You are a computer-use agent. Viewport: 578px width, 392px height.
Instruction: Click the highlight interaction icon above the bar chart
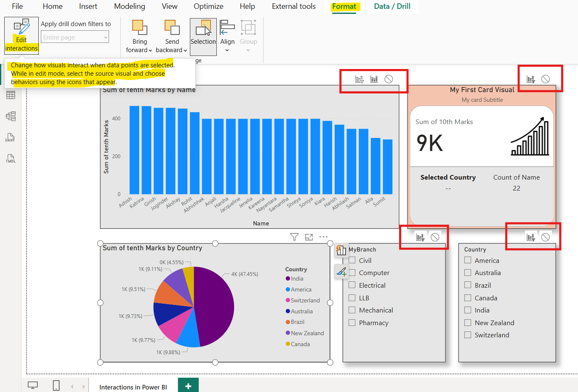click(375, 79)
